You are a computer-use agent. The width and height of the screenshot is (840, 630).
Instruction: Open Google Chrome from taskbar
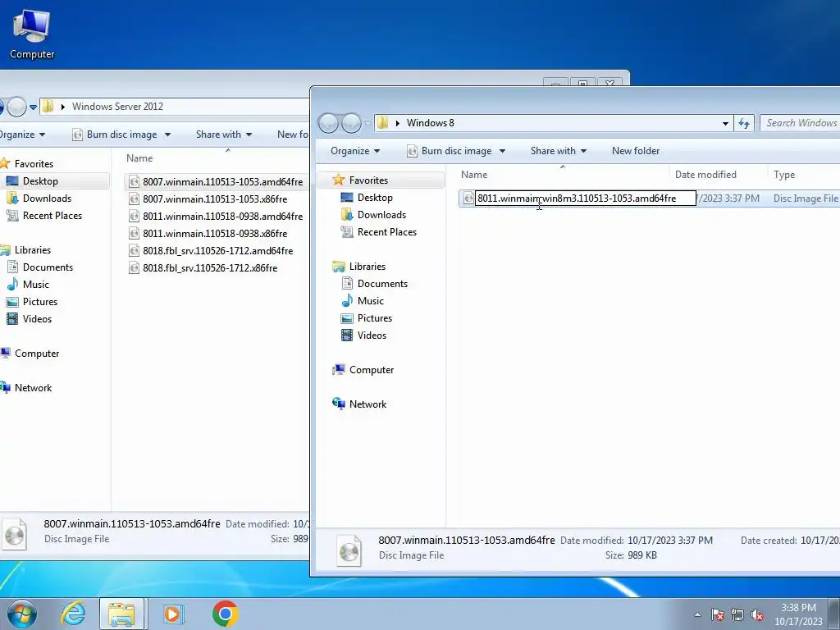coord(225,614)
